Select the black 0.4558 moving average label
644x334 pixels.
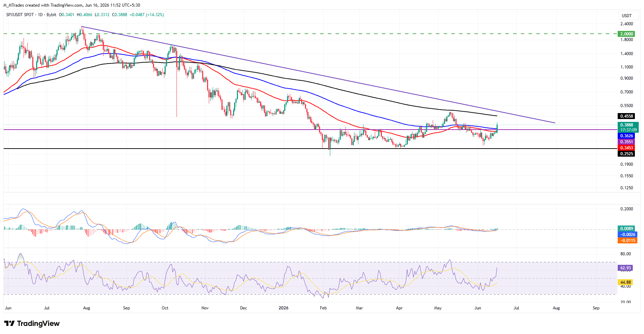(x=626, y=116)
